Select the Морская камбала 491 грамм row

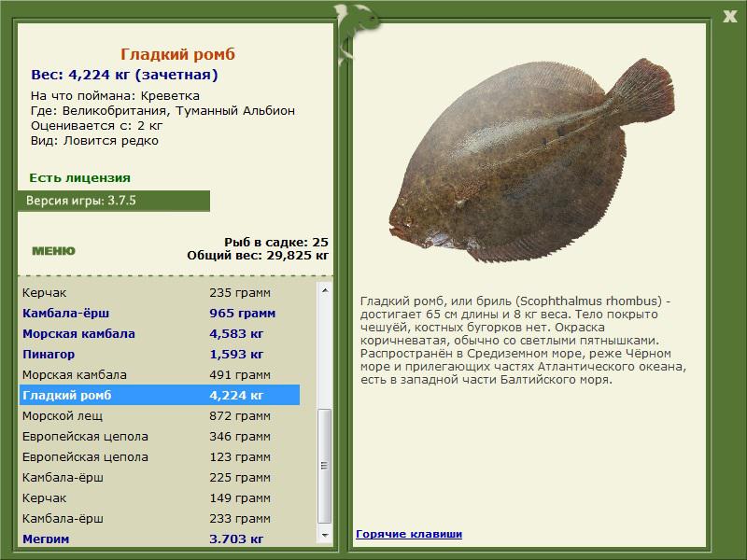[160, 375]
